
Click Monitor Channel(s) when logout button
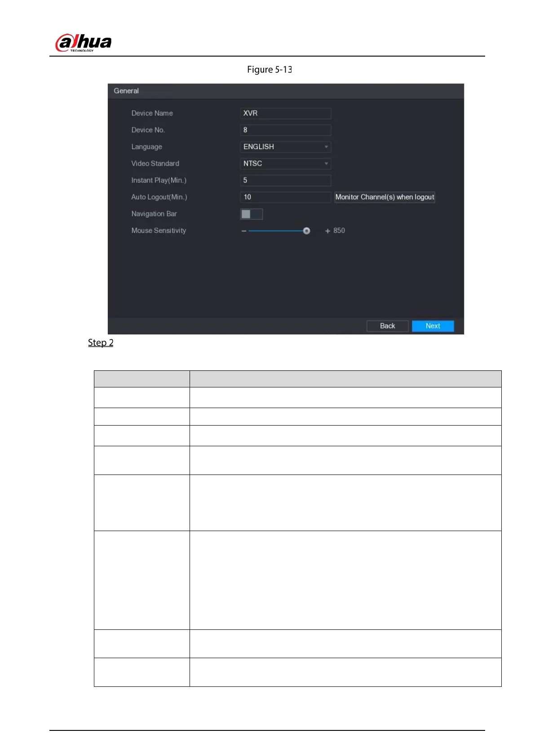tap(385, 197)
